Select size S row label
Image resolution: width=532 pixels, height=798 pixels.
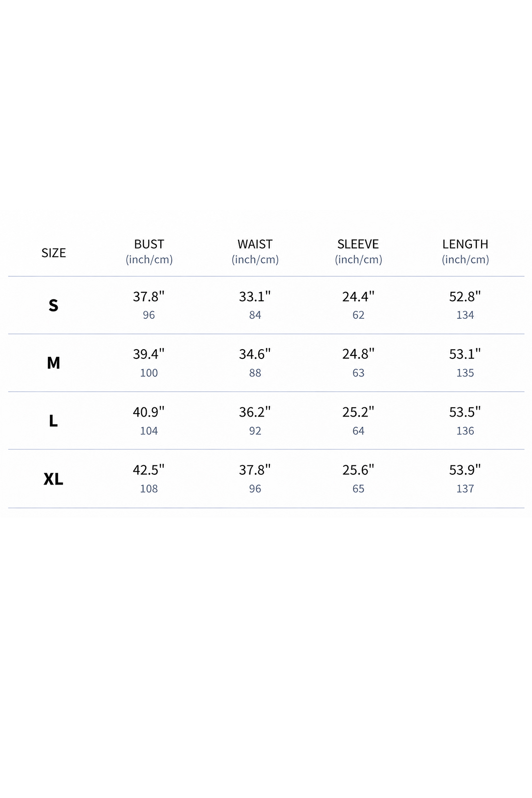[x=53, y=305]
